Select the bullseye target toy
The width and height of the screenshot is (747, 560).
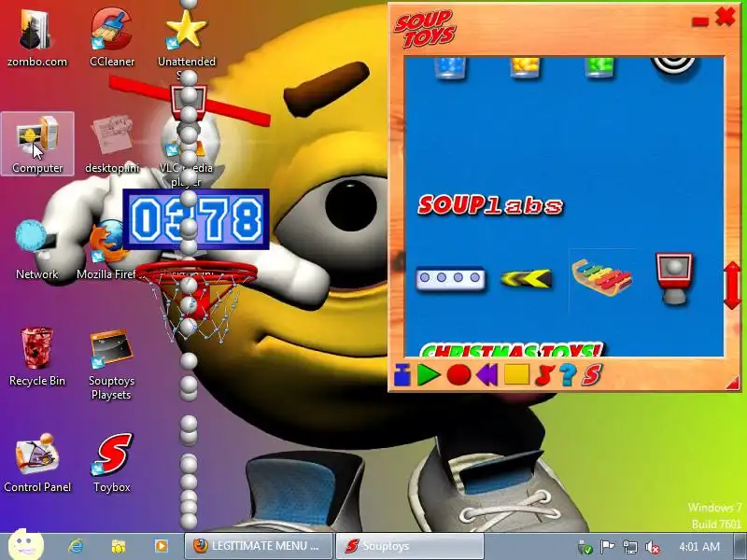[673, 67]
